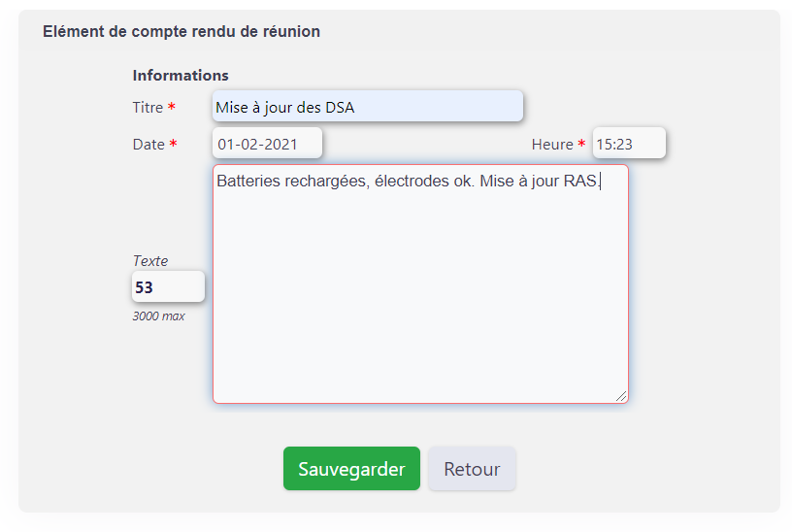The width and height of the screenshot is (792, 532).
Task: Click the 3000 max hint text
Action: [x=158, y=316]
